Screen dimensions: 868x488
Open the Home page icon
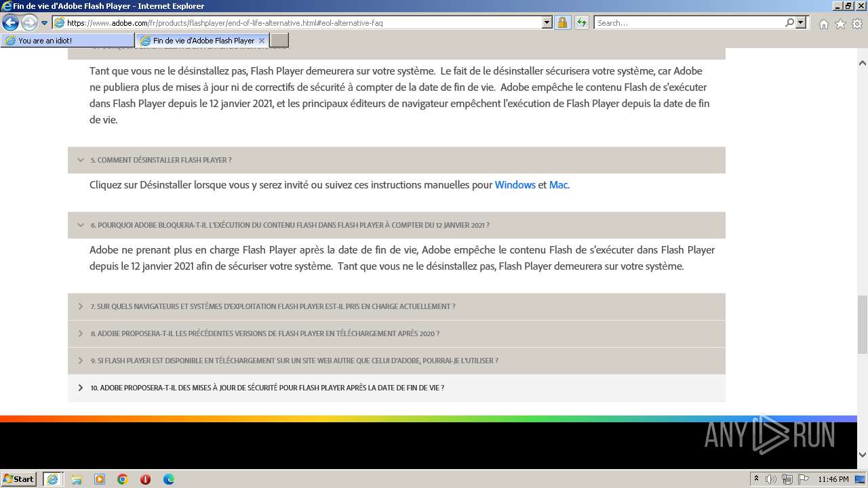tap(823, 24)
